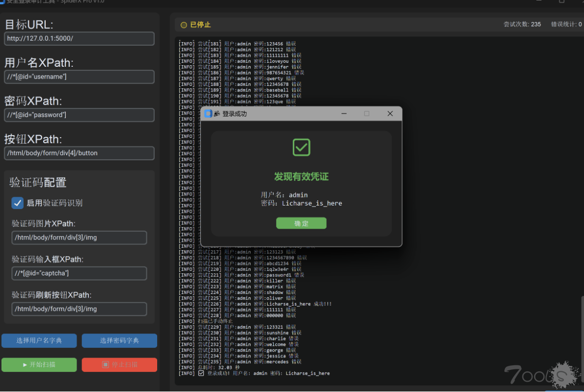The image size is (584, 392).
Task: Click the 验证码刷新按钮XPath input field
Action: tap(79, 309)
